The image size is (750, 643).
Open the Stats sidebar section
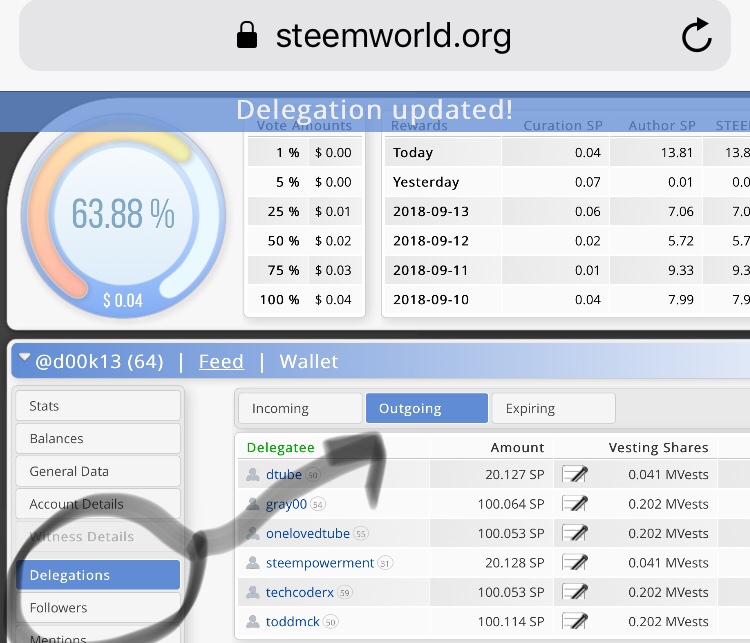tap(98, 406)
